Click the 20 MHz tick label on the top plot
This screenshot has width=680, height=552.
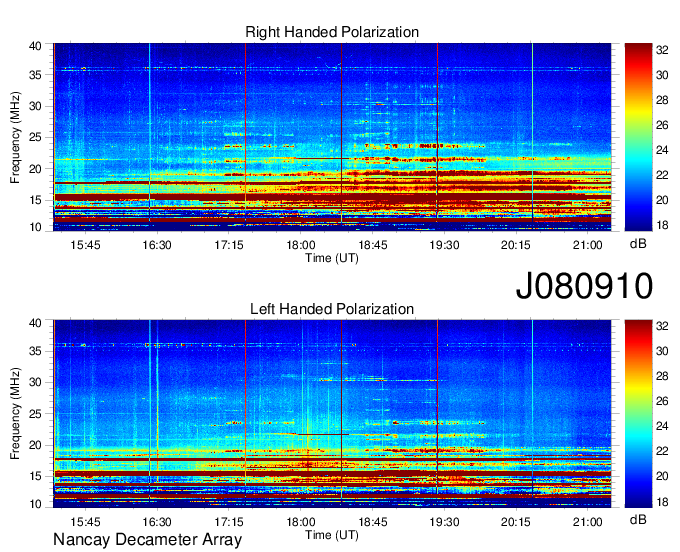click(x=35, y=169)
